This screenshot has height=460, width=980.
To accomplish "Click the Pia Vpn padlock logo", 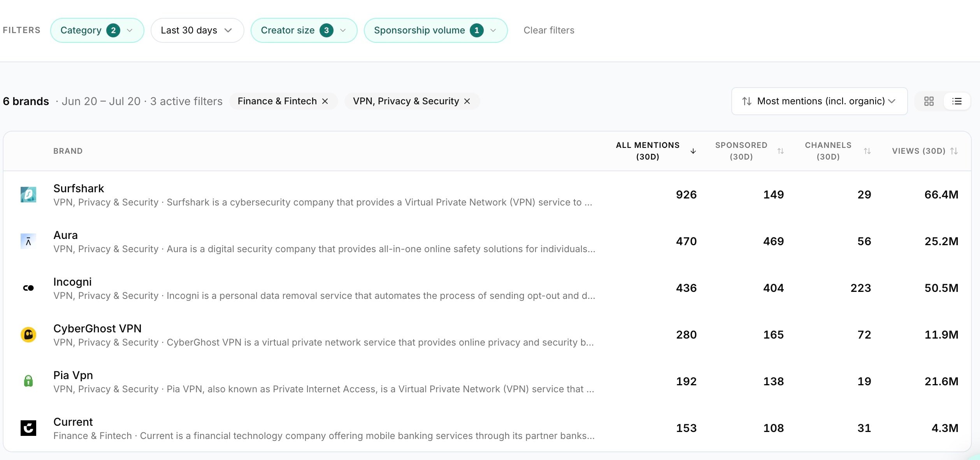I will click(x=28, y=381).
